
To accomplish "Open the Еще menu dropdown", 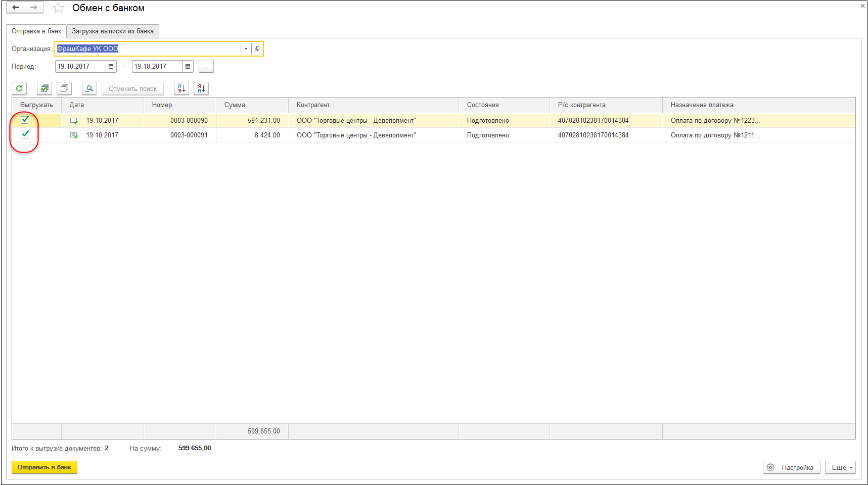I will pos(840,467).
